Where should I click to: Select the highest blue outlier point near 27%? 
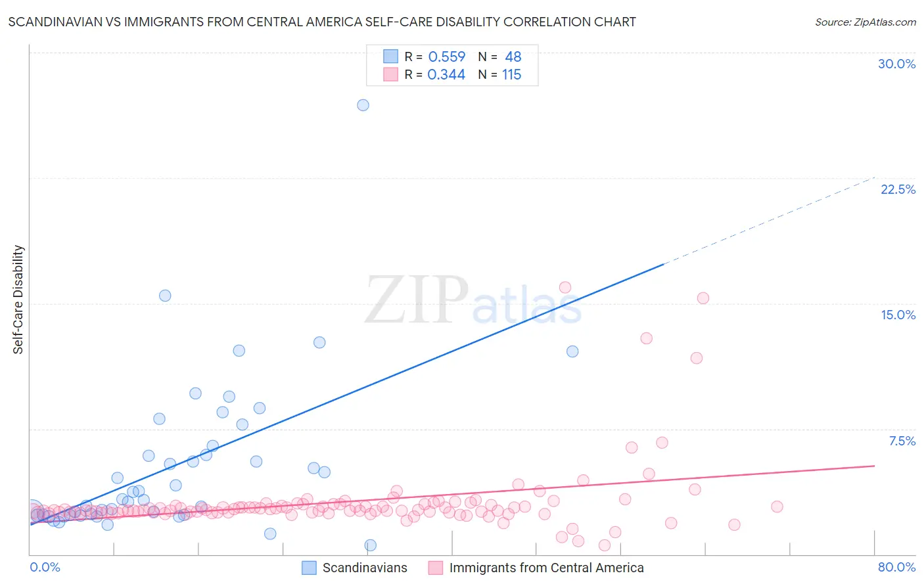pyautogui.click(x=363, y=105)
